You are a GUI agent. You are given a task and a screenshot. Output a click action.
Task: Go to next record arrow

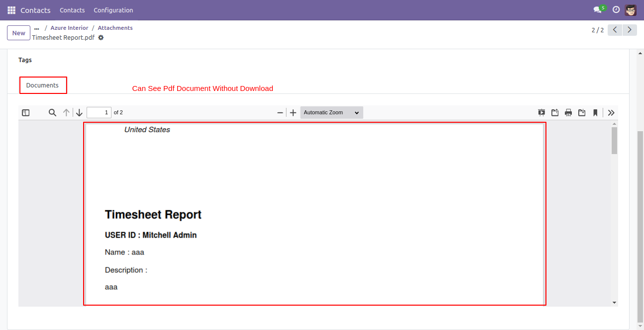(630, 30)
